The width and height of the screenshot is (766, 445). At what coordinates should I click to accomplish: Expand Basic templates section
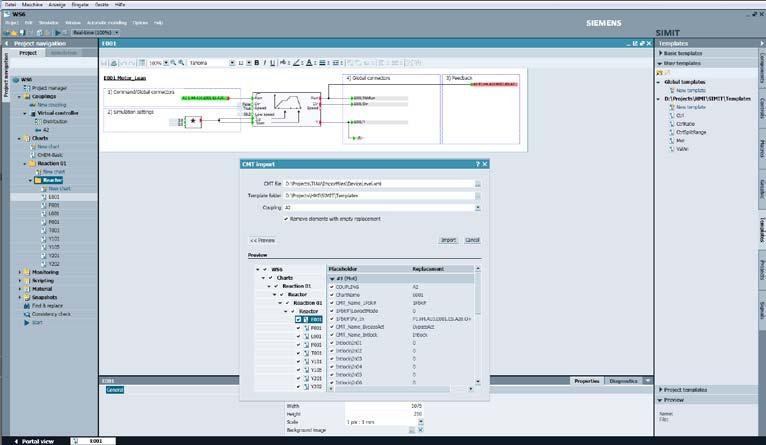tap(660, 53)
